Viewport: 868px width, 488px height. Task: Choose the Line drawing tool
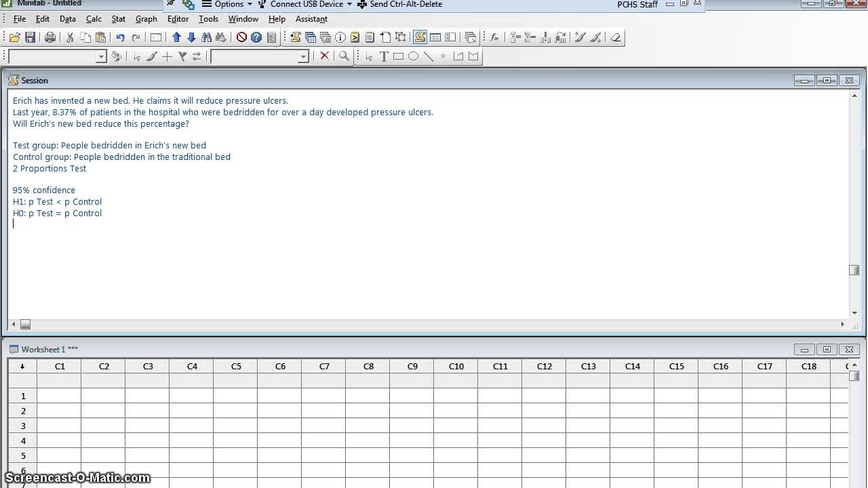pyautogui.click(x=429, y=57)
